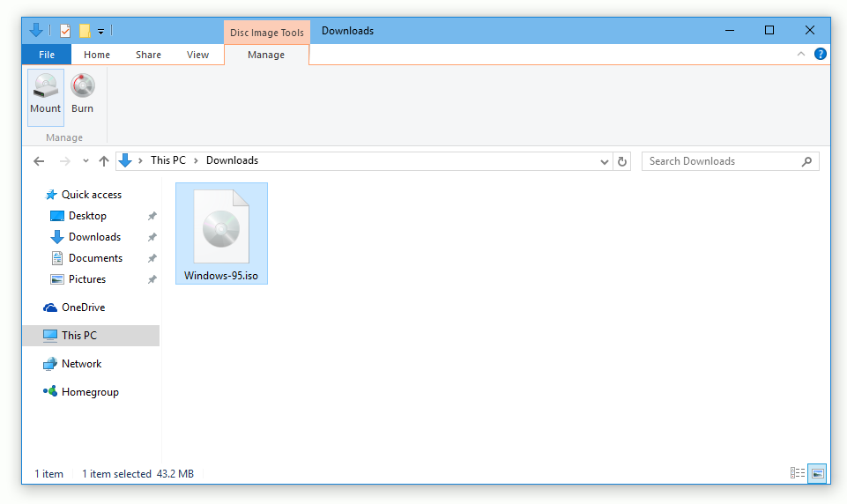Switch to Large icons view in status bar
This screenshot has height=504, width=847.
(x=817, y=473)
